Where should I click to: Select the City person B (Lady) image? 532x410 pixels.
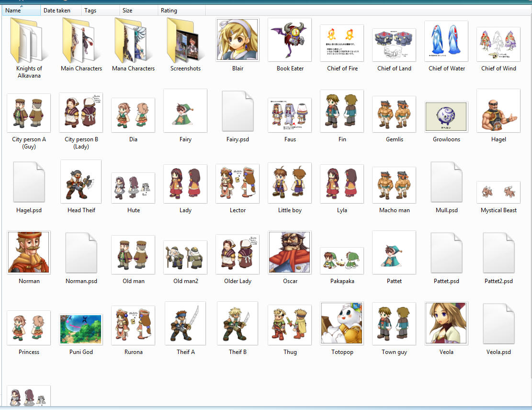pos(81,113)
